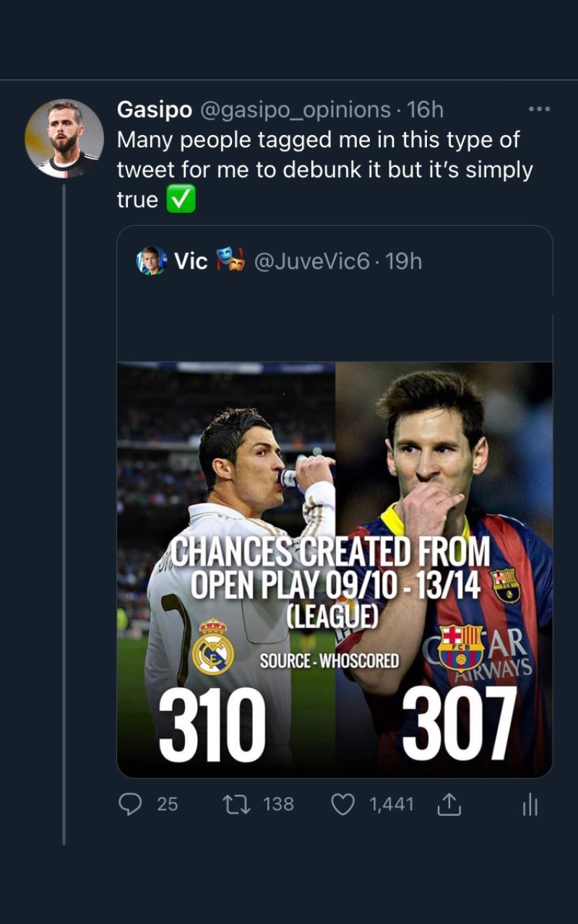This screenshot has height=924, width=578.
Task: Tap Vic's small avatar in quoted tweet
Action: [x=152, y=261]
